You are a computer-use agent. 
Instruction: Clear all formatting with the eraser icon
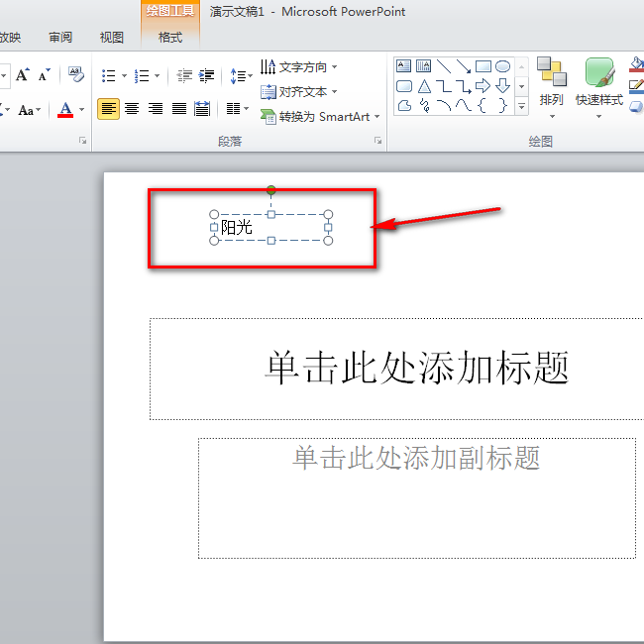click(x=76, y=74)
